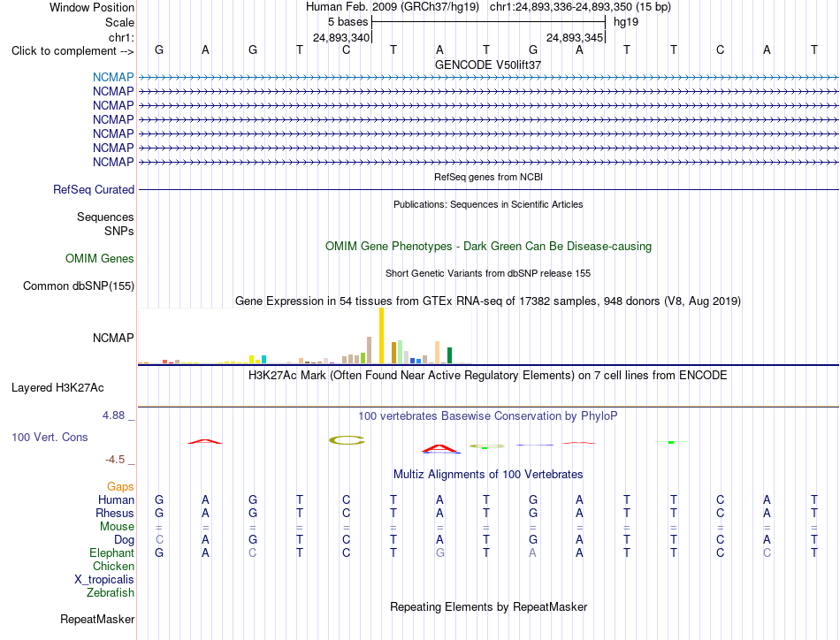Click the 24,893,340 position marker on the ruler
This screenshot has height=640, width=840.
pyautogui.click(x=341, y=37)
